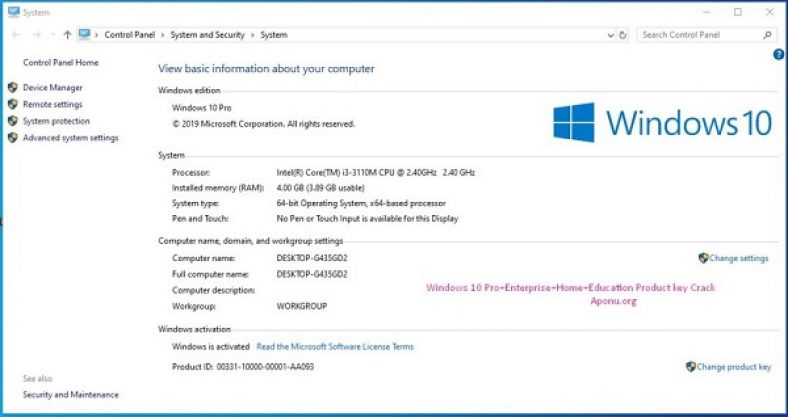Click the Full computer name value
The width and height of the screenshot is (788, 417).
[x=312, y=274]
